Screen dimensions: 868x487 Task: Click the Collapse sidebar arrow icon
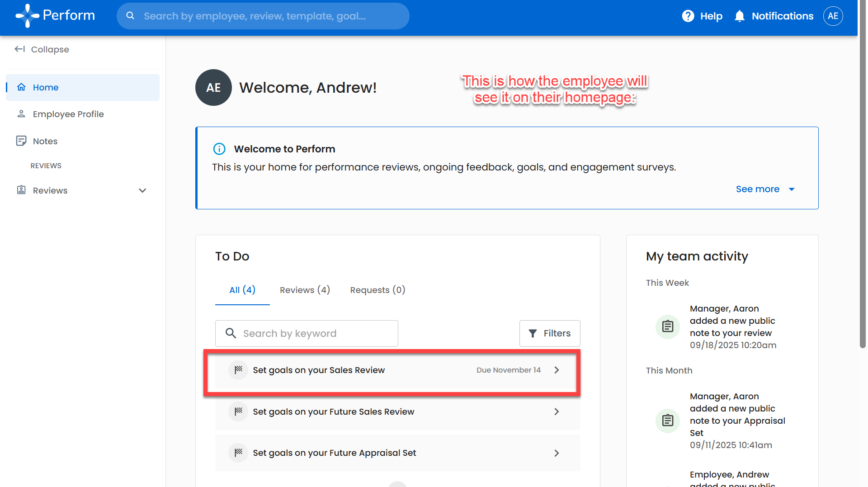click(20, 49)
